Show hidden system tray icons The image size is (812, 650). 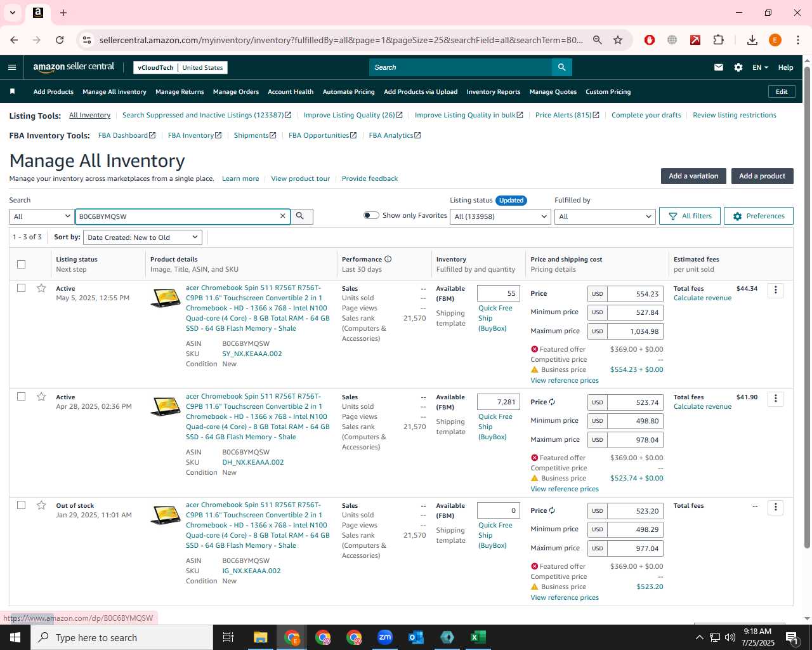(x=699, y=637)
